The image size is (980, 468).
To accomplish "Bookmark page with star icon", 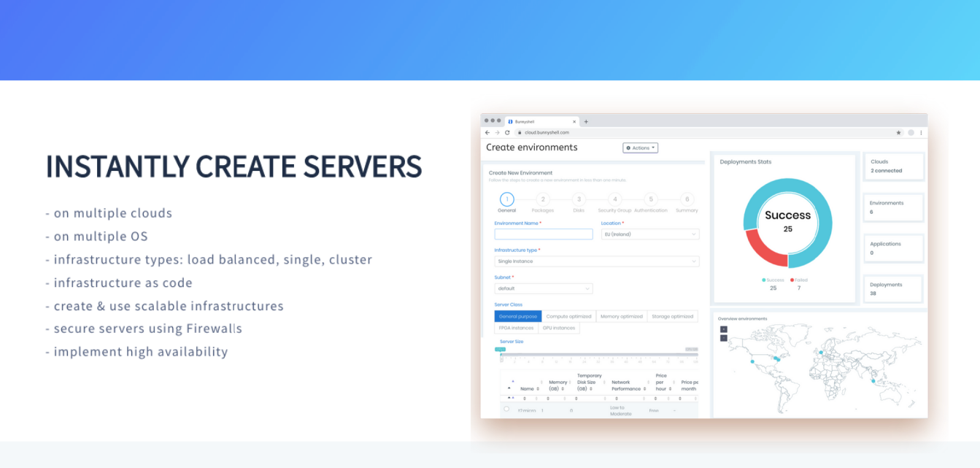I will 899,133.
